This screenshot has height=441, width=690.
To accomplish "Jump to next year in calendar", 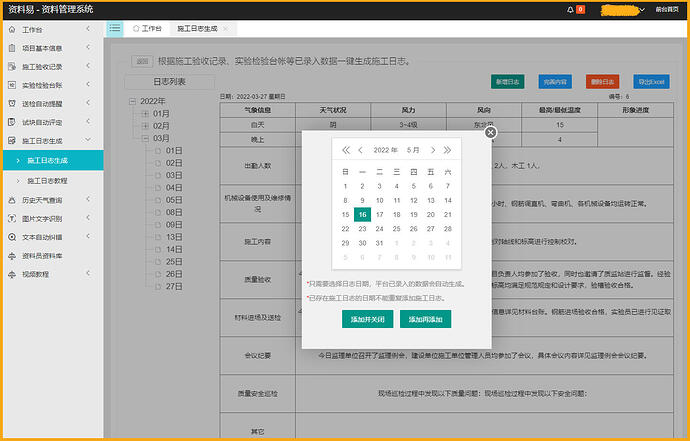I will click(447, 150).
